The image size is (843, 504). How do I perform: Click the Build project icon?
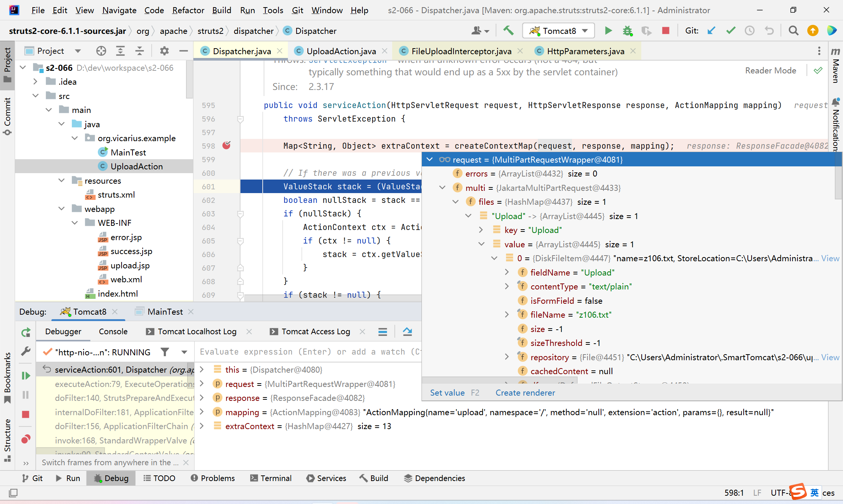click(x=508, y=31)
